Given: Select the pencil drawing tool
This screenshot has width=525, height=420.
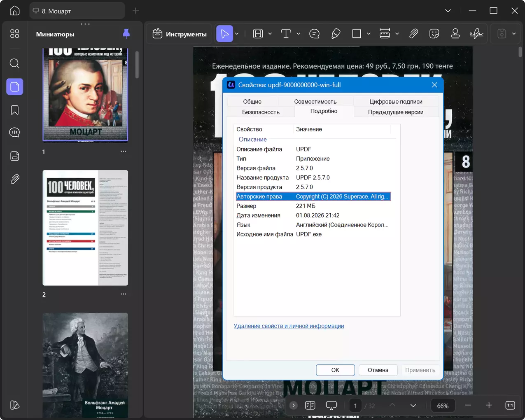Looking at the screenshot, I should click(336, 34).
